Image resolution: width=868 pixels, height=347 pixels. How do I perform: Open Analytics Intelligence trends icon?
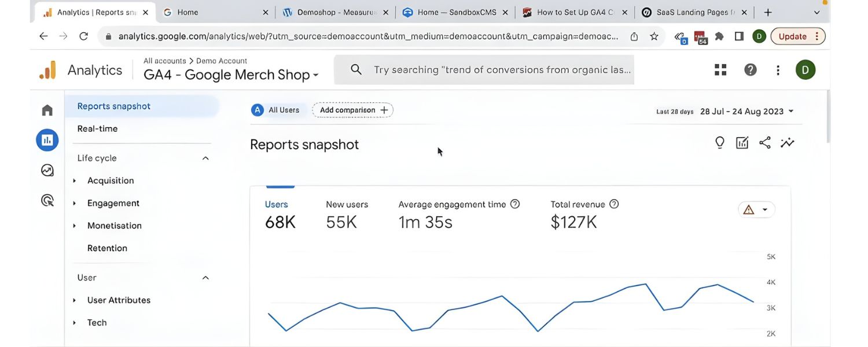(787, 142)
